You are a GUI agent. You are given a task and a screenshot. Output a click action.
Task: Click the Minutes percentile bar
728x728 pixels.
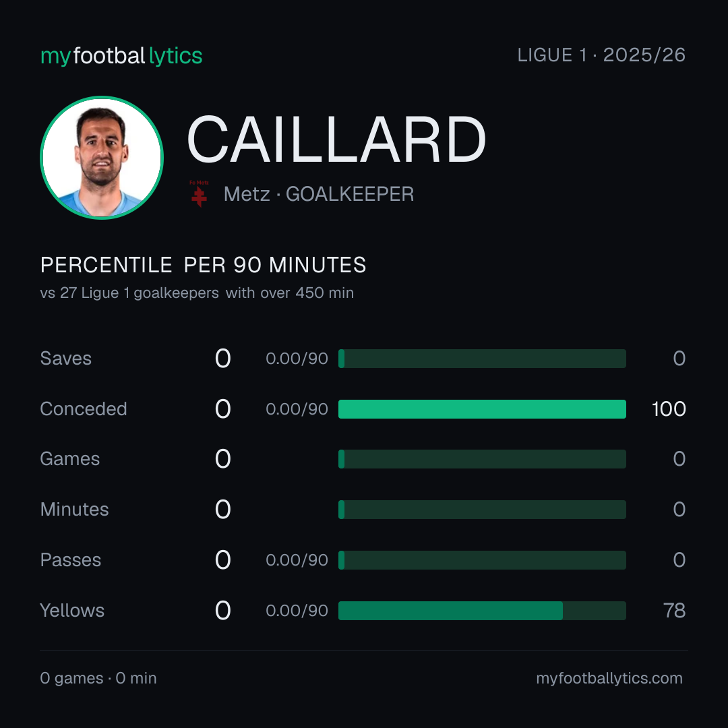click(482, 510)
